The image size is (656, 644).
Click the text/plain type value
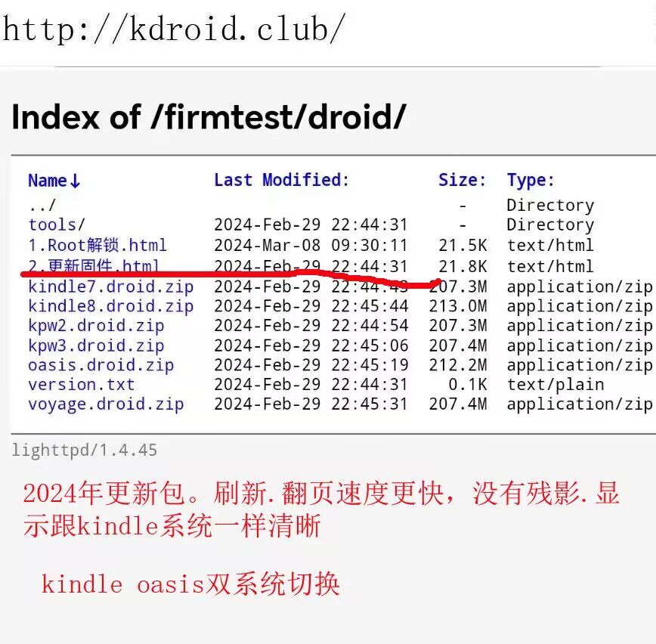(x=555, y=385)
